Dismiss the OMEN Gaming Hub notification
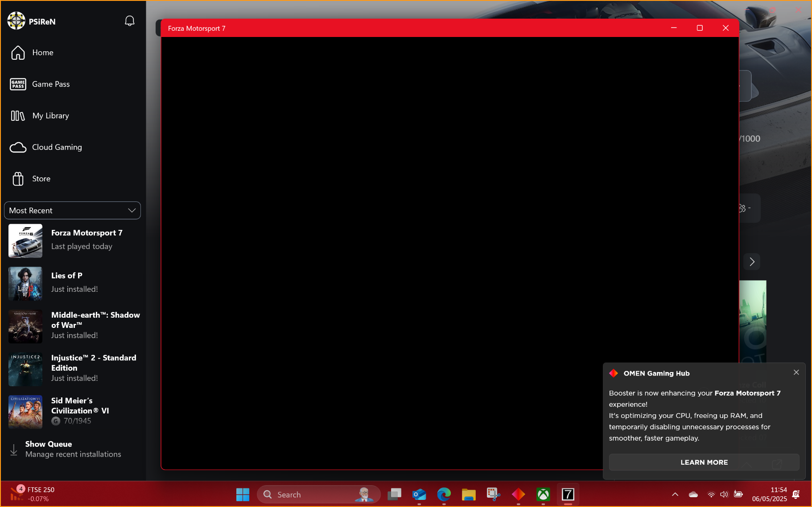 (x=796, y=372)
